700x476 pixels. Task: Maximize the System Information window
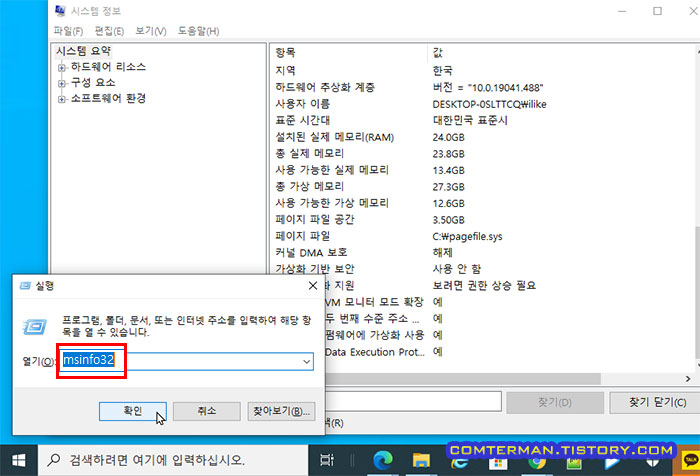point(657,11)
